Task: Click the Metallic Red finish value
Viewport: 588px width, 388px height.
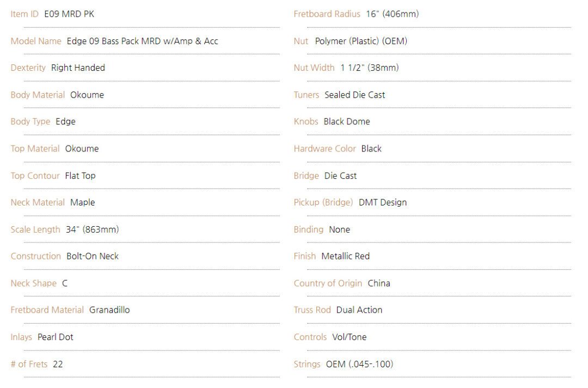Action: (x=345, y=256)
